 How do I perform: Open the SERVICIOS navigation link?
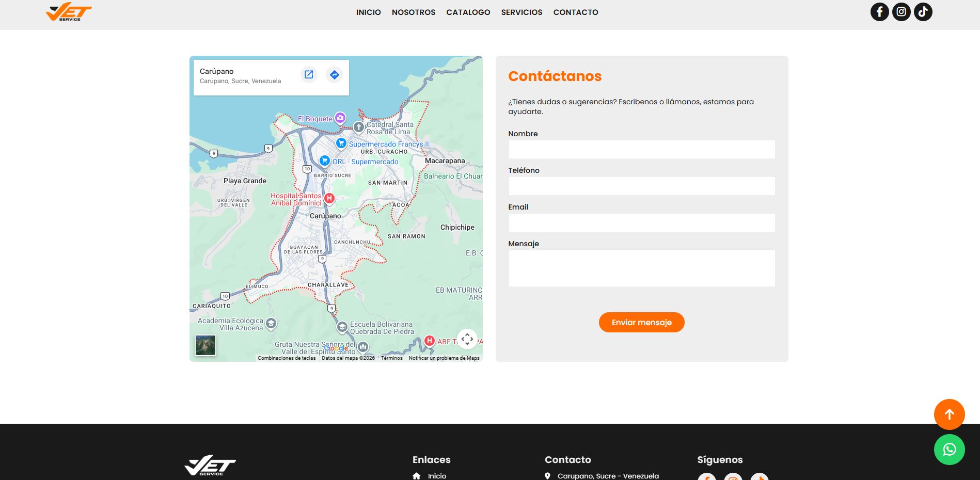[x=521, y=12]
